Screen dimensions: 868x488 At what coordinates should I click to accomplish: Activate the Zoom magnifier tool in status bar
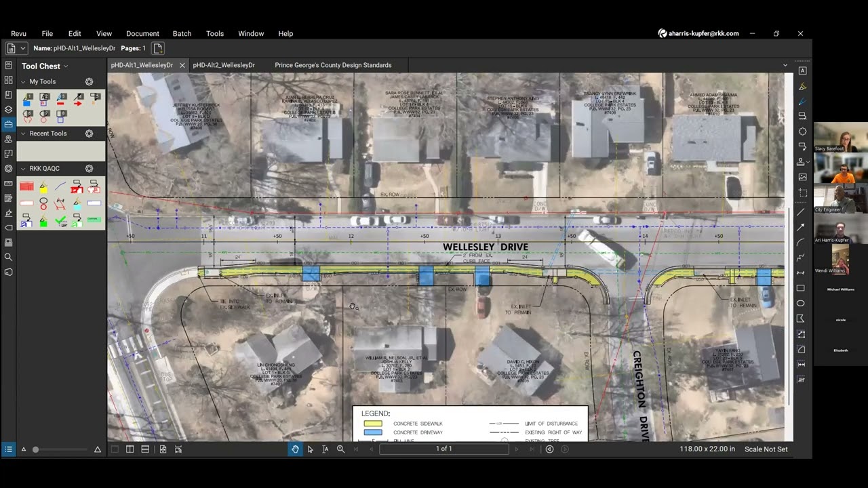[340, 449]
